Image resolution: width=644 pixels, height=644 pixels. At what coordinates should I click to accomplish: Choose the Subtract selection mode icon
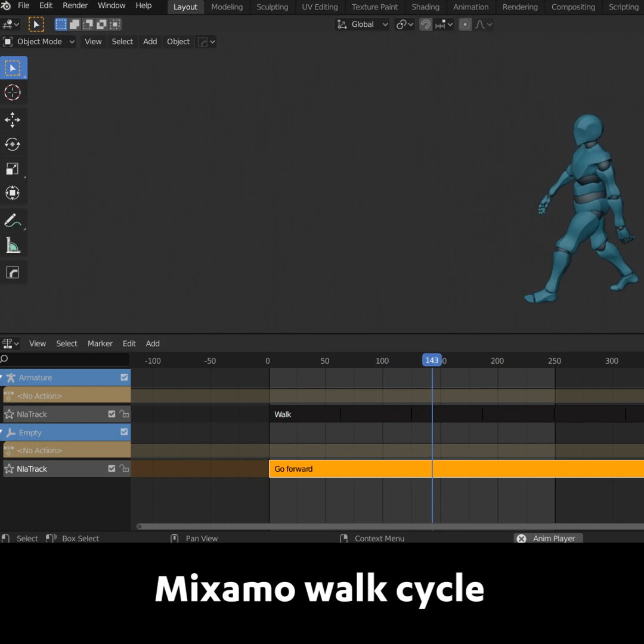click(88, 24)
